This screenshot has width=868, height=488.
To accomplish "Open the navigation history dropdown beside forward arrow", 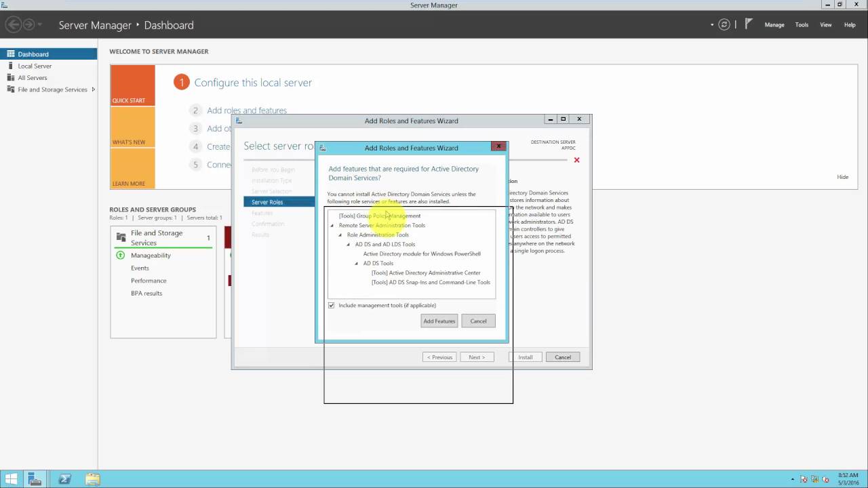I will (40, 25).
